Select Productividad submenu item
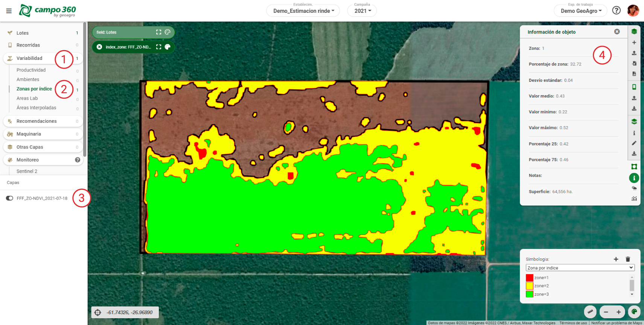This screenshot has height=325, width=644. click(x=31, y=70)
